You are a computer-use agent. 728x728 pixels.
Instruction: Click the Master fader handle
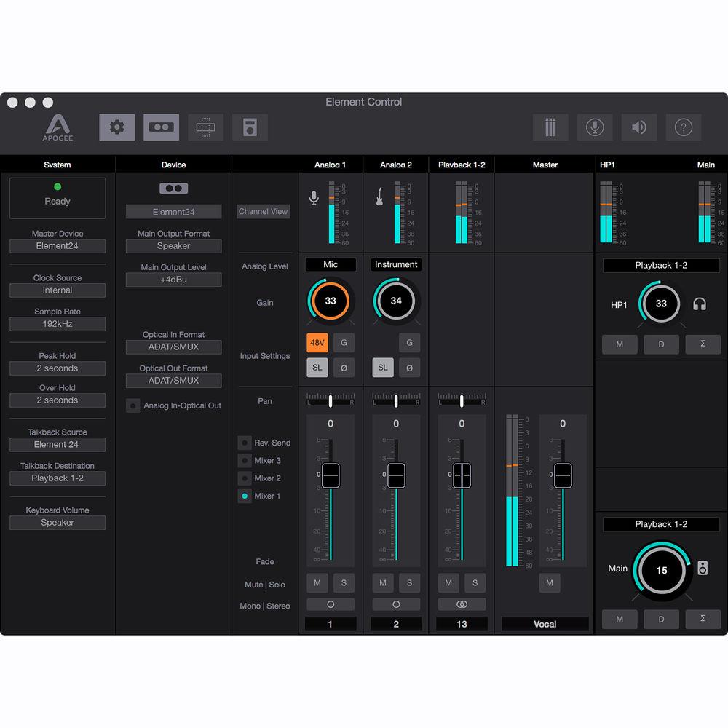coord(563,475)
